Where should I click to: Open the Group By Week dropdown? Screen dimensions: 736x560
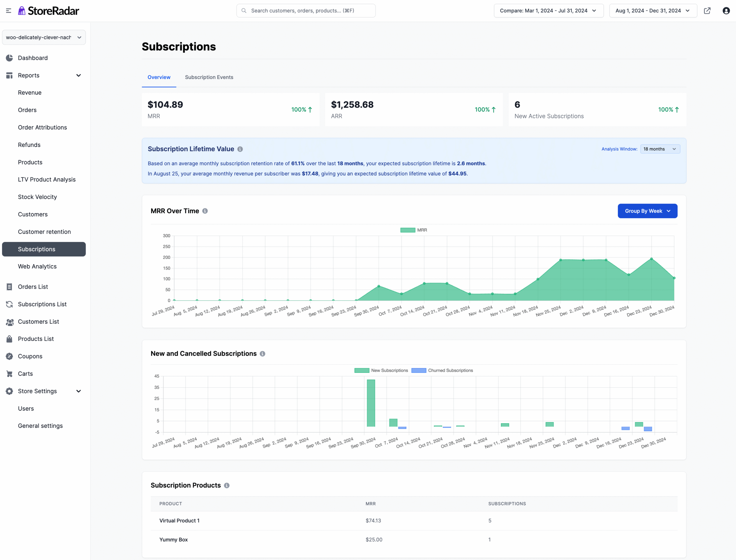[x=647, y=211]
